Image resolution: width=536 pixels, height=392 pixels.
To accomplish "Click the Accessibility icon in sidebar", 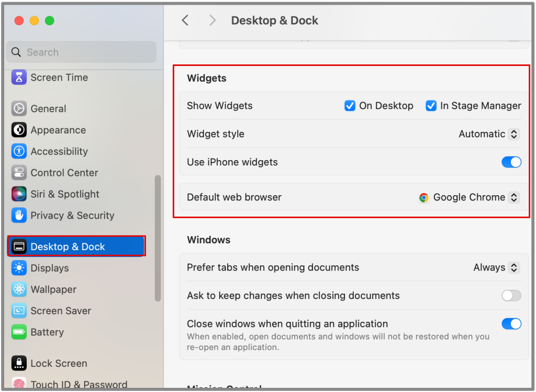I will point(19,151).
